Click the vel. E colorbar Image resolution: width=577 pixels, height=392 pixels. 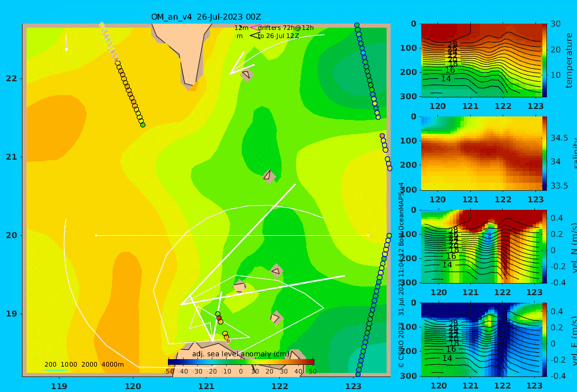coord(545,340)
